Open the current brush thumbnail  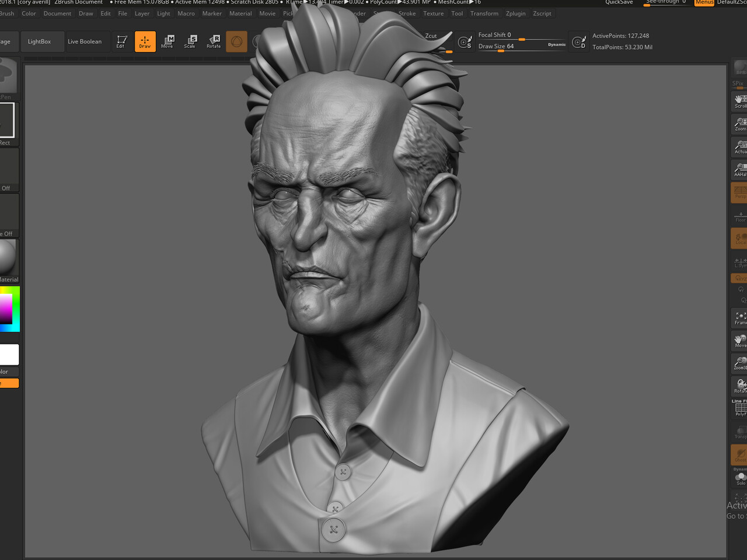pos(8,75)
